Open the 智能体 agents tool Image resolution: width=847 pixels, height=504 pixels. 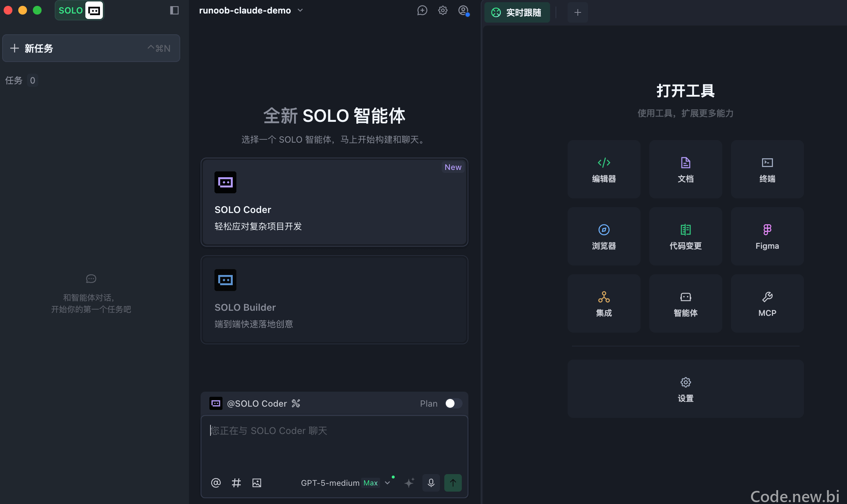[x=686, y=303]
